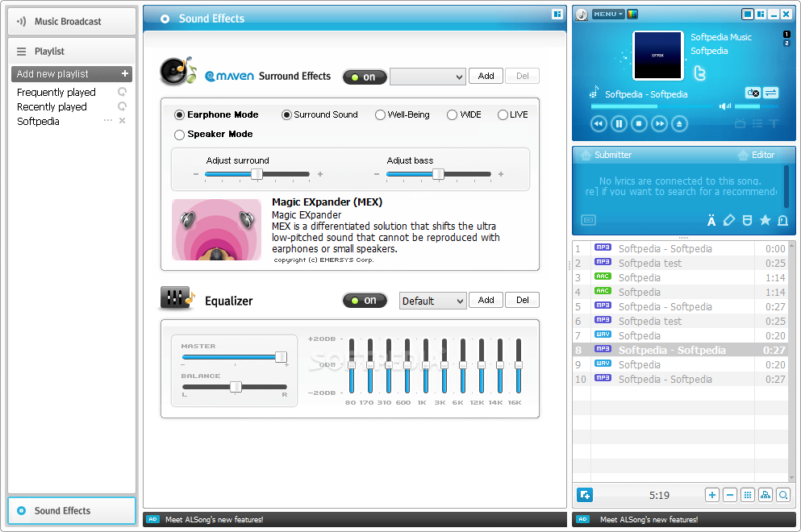801x532 pixels.
Task: Click the eject/open file button
Action: 679,123
